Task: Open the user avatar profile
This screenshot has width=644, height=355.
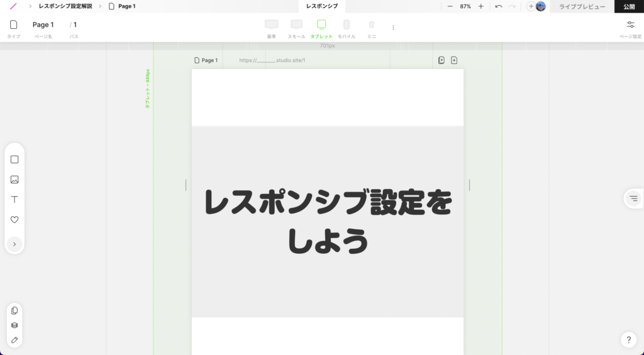Action: pos(541,6)
